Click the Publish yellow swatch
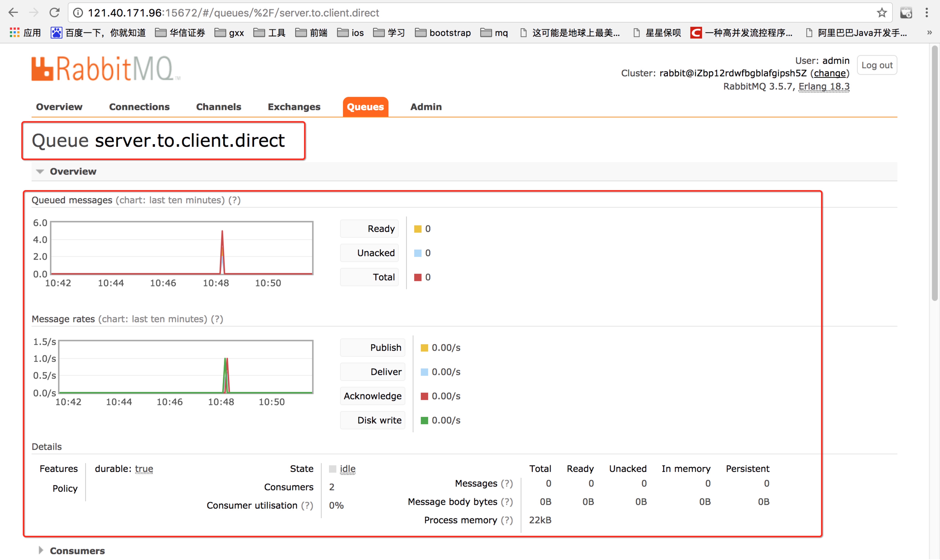 point(424,348)
